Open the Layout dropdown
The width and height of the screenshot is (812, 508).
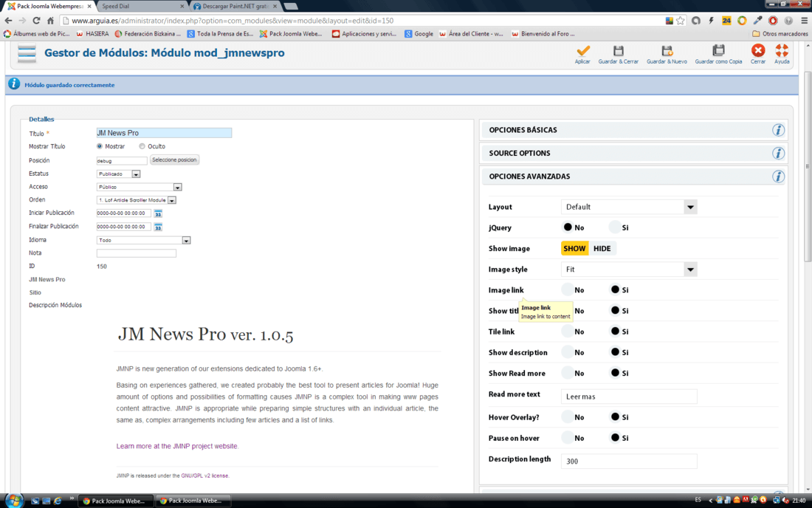[629, 207]
